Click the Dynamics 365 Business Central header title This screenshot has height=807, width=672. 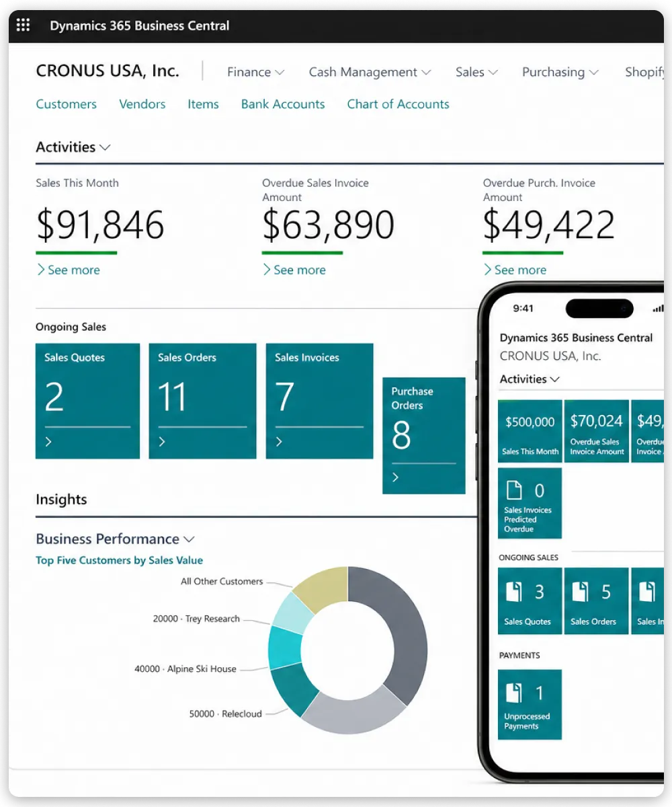click(x=140, y=26)
